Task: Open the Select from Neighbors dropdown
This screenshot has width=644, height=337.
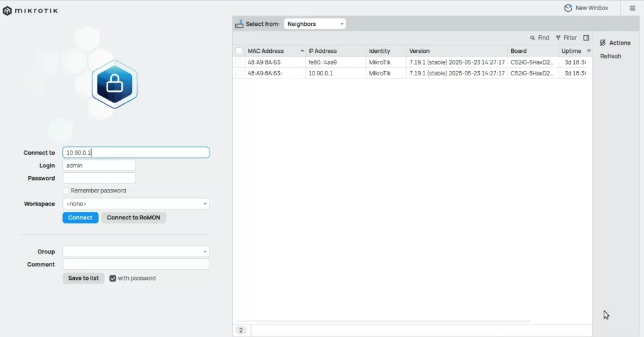Action: [314, 24]
